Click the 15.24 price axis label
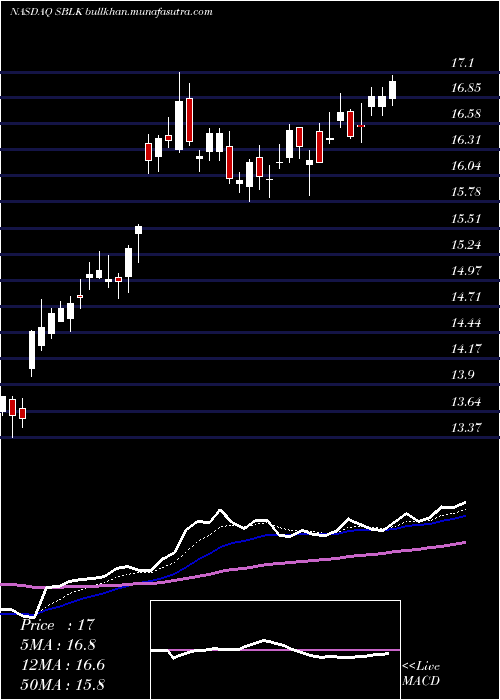Image resolution: width=500 pixels, height=700 pixels. tap(465, 245)
